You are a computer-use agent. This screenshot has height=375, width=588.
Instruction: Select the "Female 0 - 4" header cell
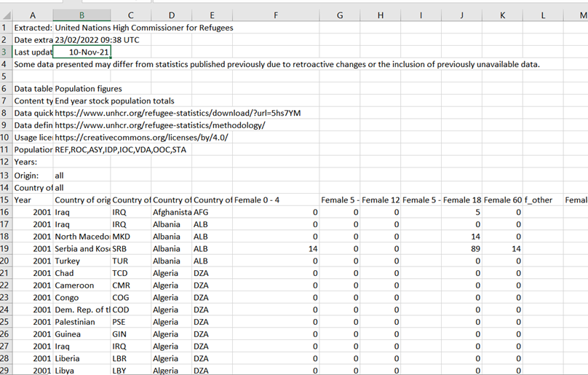point(276,200)
